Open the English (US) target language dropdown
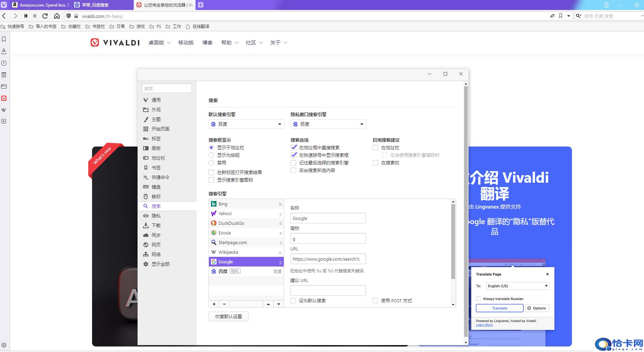The height and width of the screenshot is (352, 644). point(517,285)
